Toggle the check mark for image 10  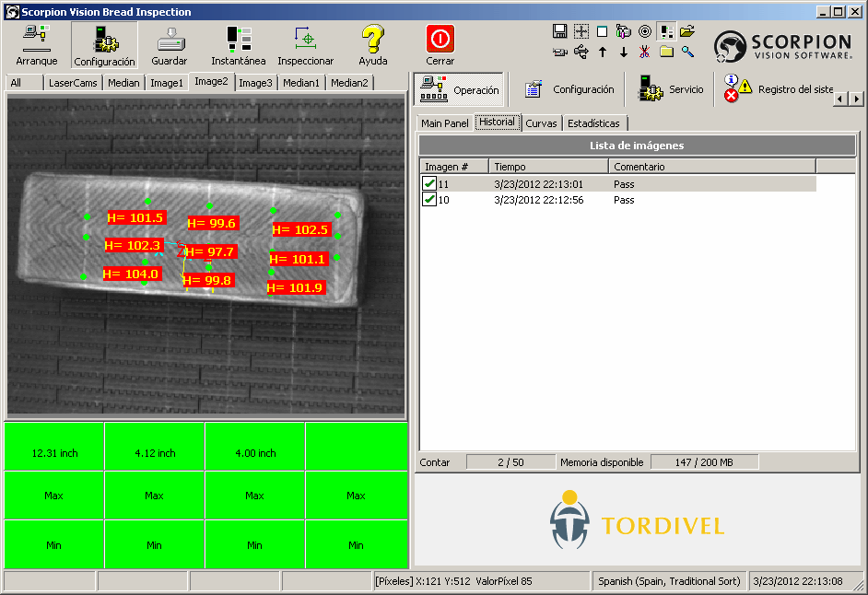429,200
